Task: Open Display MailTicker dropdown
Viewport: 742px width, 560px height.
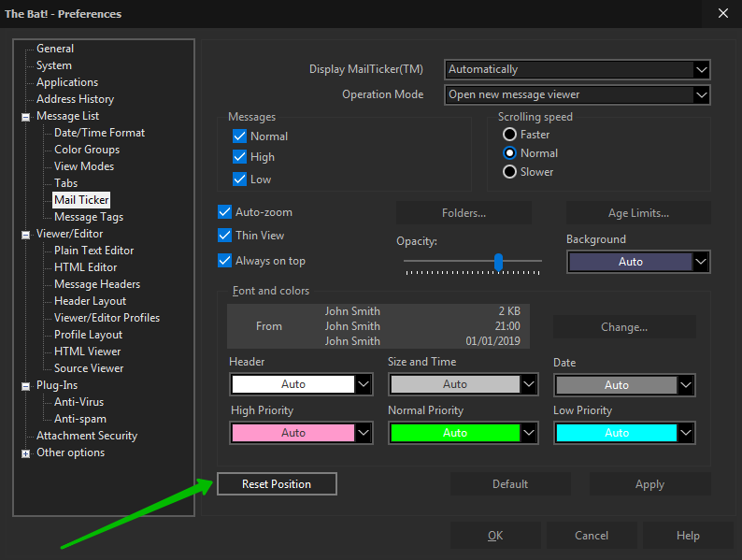Action: point(578,69)
